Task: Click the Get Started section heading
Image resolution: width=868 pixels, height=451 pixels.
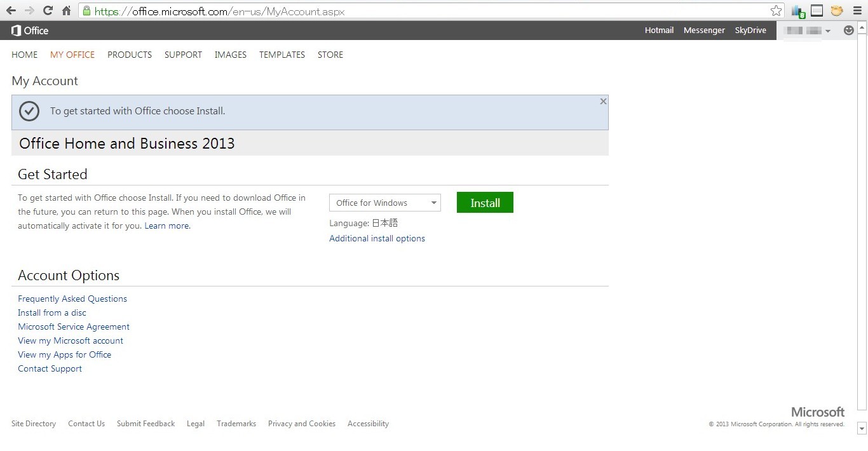Action: 53,174
